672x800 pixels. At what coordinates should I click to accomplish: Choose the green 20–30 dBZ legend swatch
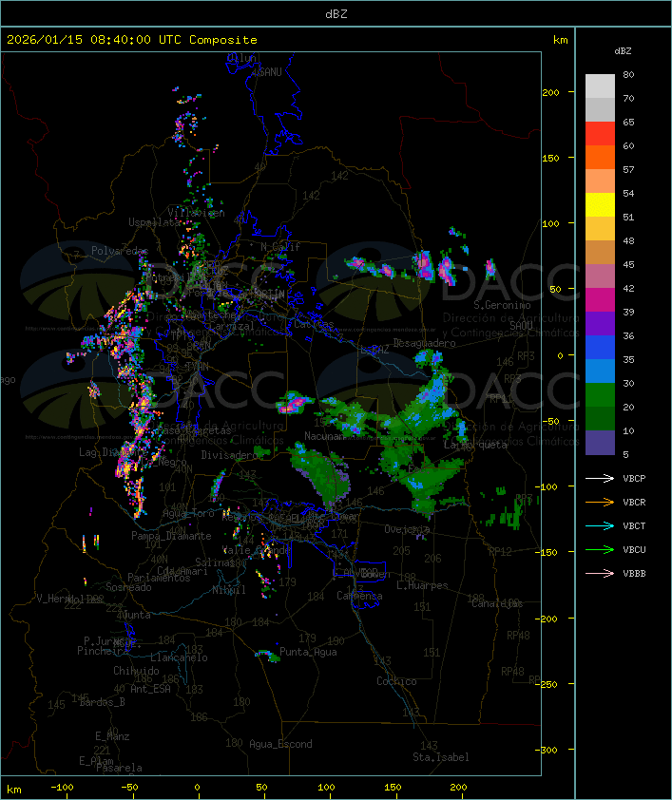(x=600, y=395)
